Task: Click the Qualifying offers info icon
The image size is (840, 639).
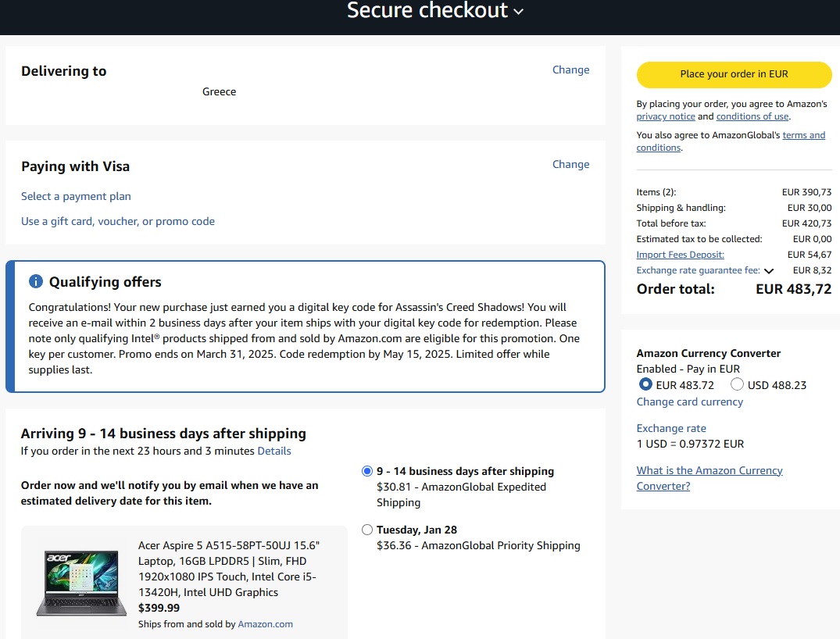Action: click(x=35, y=281)
